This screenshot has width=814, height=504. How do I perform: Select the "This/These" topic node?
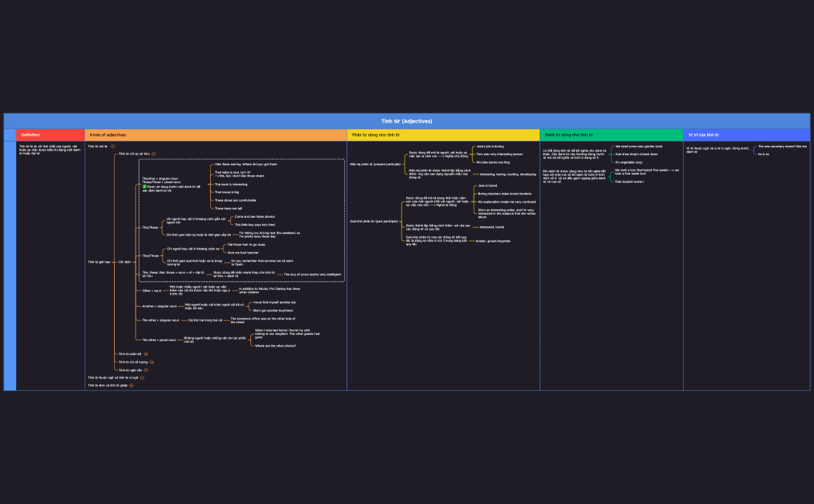[x=150, y=227]
